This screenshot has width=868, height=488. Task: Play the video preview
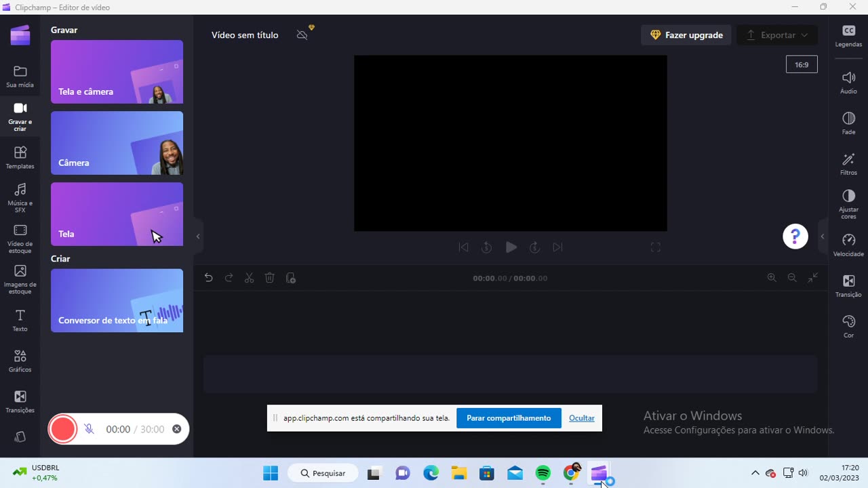click(511, 247)
